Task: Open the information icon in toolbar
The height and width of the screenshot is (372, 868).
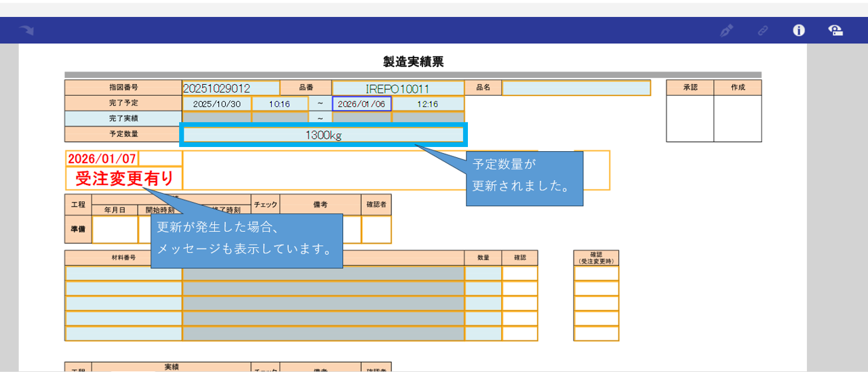Action: (x=799, y=30)
